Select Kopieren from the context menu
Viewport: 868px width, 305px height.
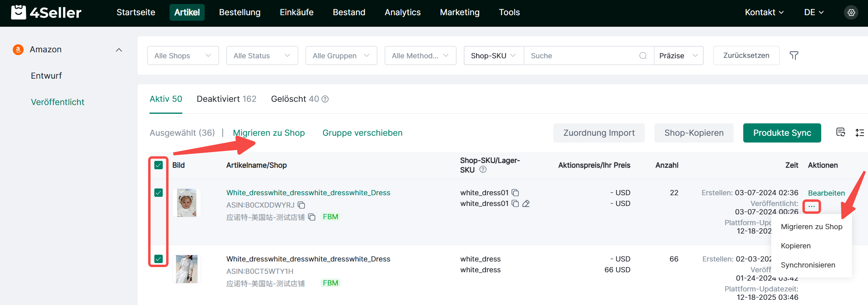796,246
